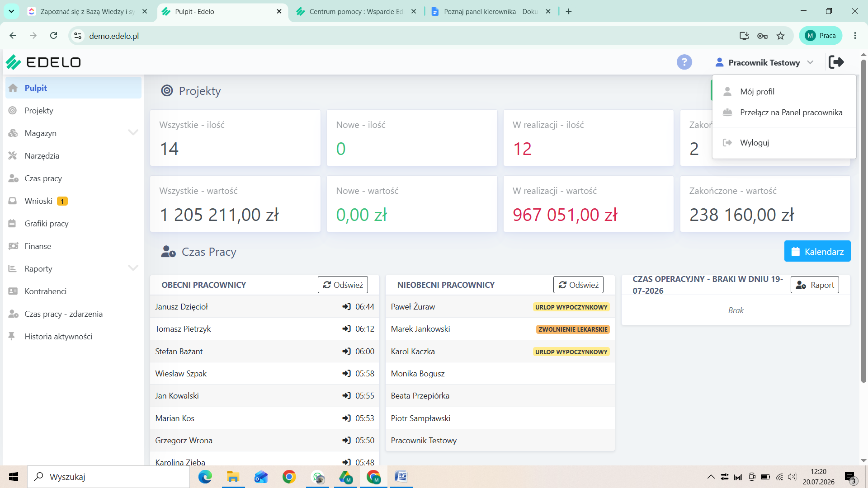Open Microsoft Edge from the taskbar
868x488 pixels.
coord(205,477)
